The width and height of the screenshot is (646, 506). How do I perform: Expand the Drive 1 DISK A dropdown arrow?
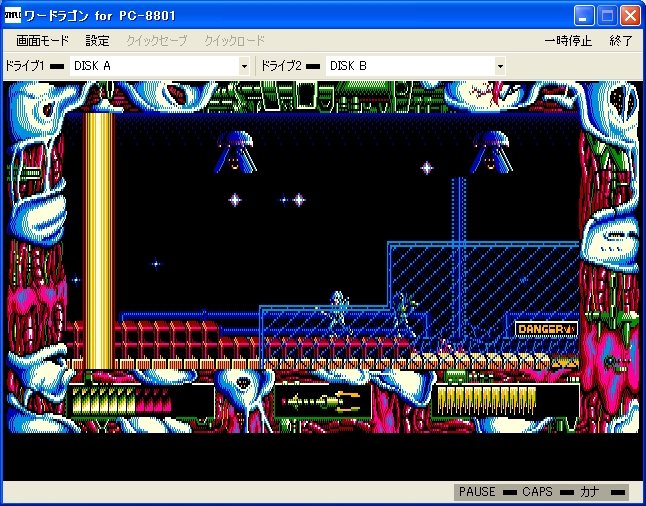click(x=244, y=66)
